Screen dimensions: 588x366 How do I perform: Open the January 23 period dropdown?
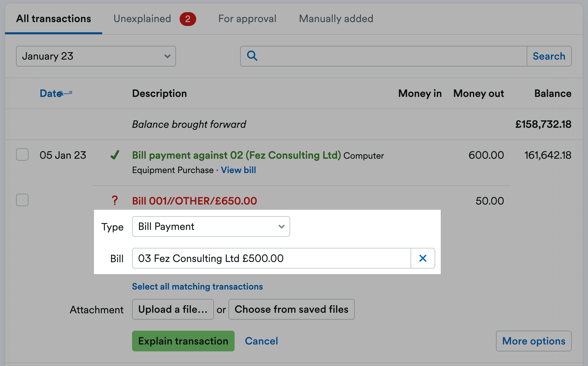96,56
